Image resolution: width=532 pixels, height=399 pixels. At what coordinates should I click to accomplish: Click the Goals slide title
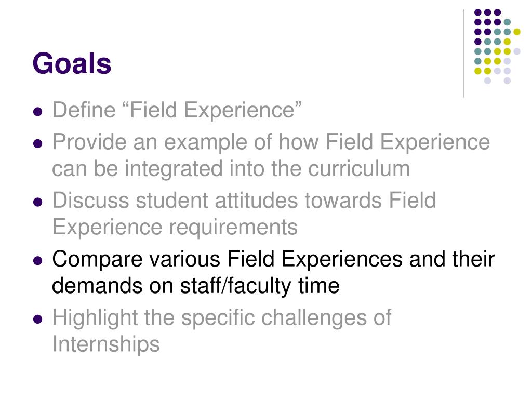[x=72, y=63]
